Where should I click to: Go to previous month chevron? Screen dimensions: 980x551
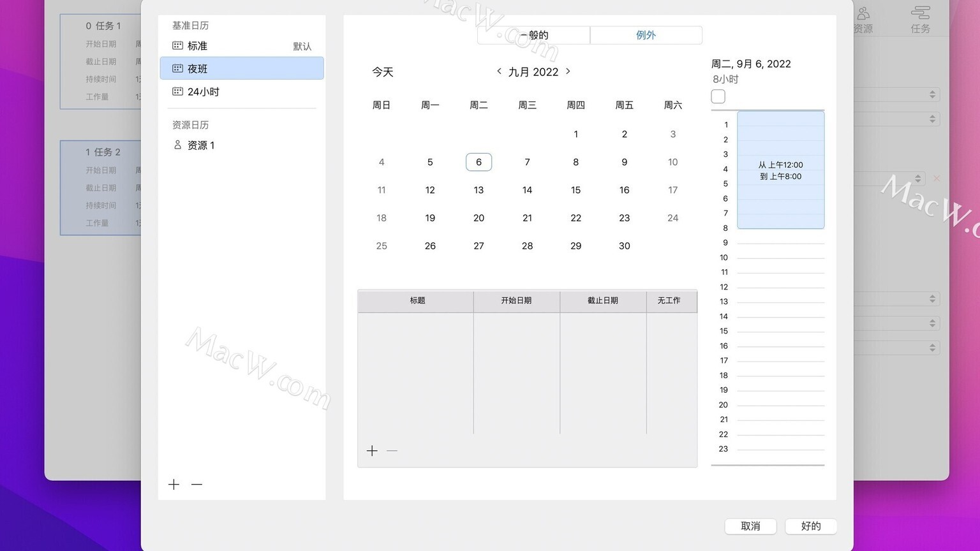pos(499,71)
